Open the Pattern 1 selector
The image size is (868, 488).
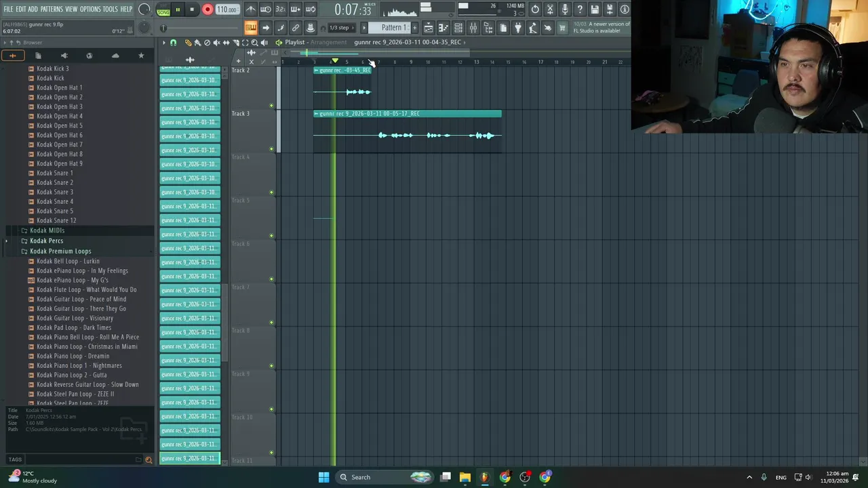pyautogui.click(x=393, y=28)
